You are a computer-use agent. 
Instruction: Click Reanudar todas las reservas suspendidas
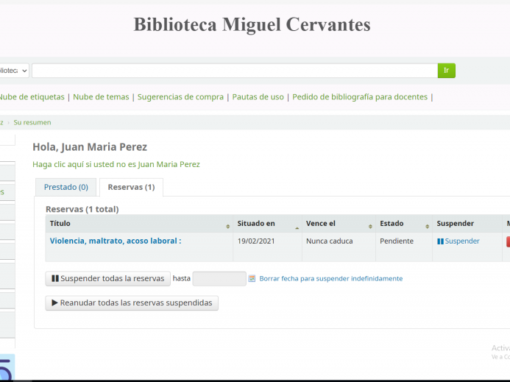132,303
